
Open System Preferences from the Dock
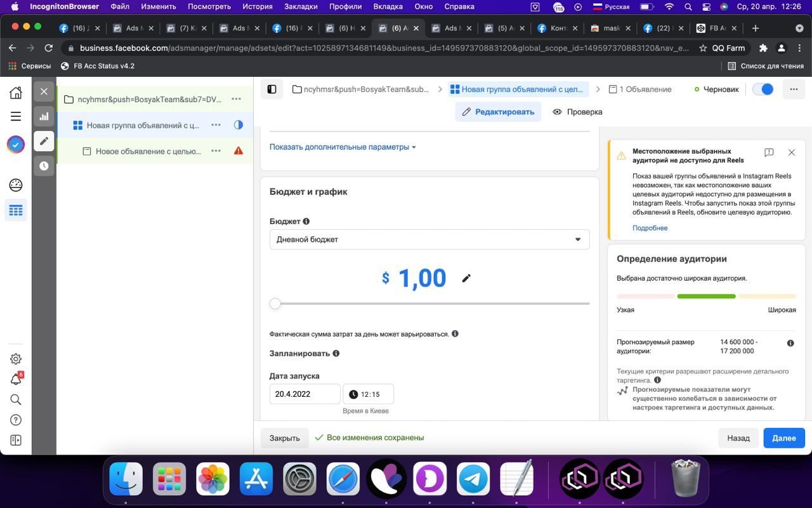(x=299, y=479)
